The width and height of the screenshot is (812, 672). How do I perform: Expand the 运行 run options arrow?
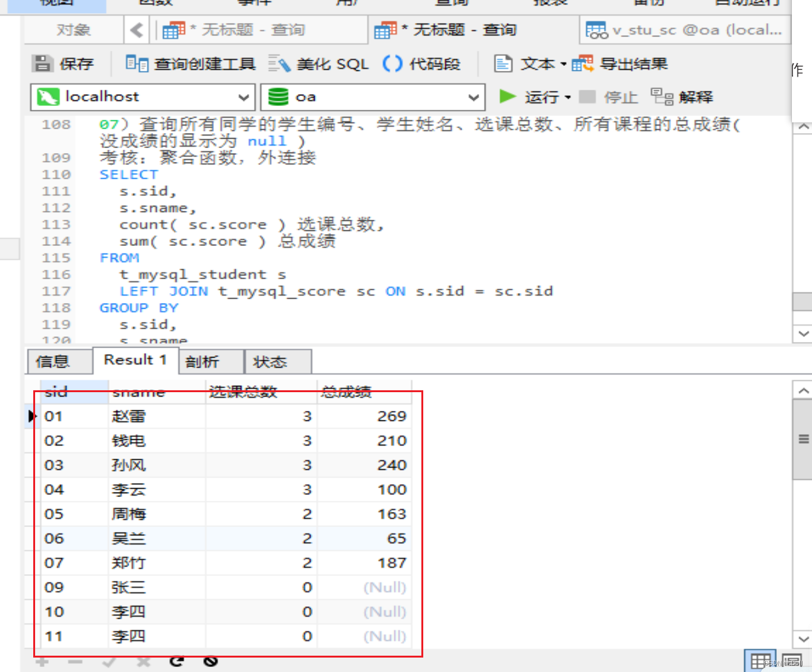coord(567,97)
